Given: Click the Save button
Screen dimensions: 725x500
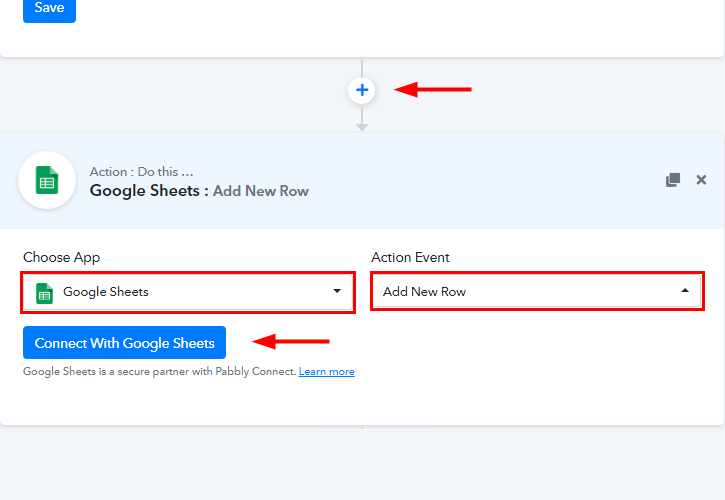Looking at the screenshot, I should tap(49, 8).
